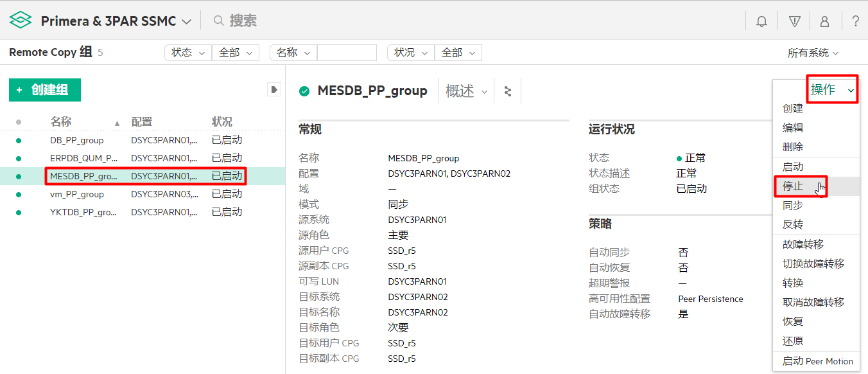Collapse the group list with the arrow icon
This screenshot has width=868, height=374.
point(274,89)
